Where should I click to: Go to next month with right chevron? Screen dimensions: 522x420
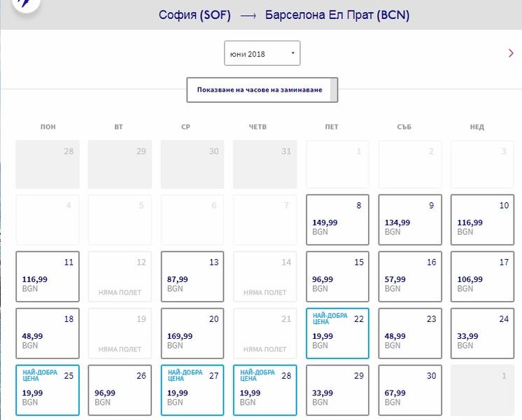point(511,53)
